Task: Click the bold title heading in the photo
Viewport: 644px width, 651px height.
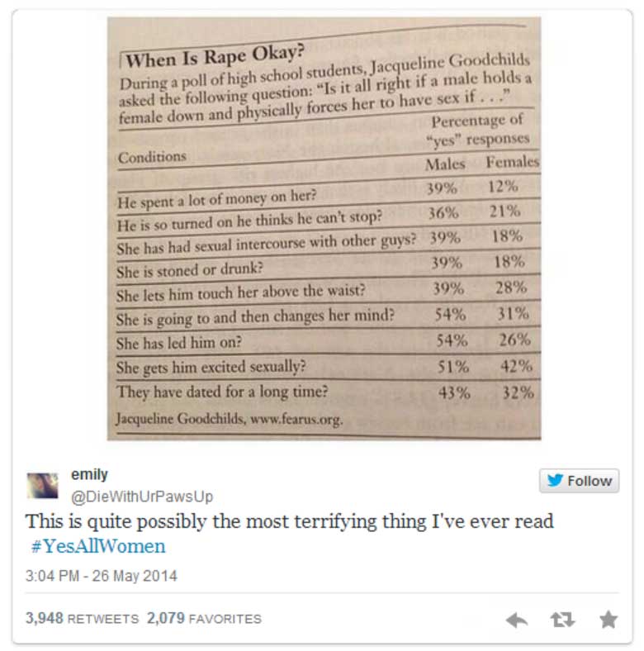Action: point(216,59)
